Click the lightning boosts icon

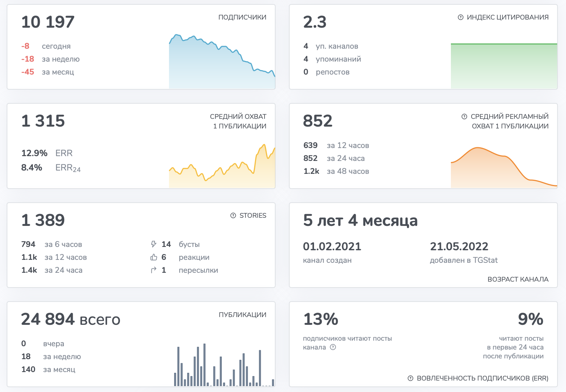[153, 244]
